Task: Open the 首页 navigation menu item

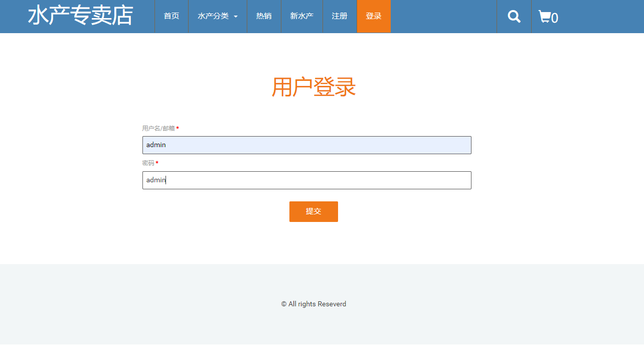Action: (x=171, y=16)
